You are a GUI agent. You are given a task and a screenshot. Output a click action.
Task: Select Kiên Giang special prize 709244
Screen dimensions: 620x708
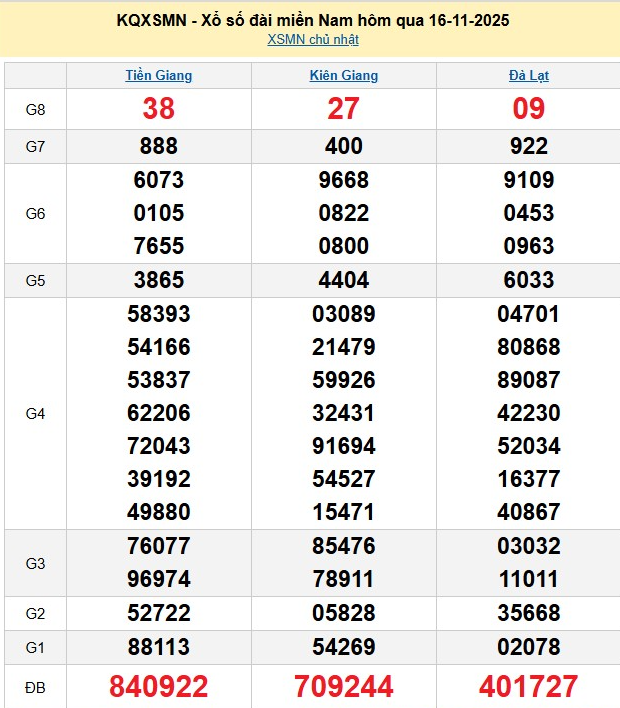[344, 686]
